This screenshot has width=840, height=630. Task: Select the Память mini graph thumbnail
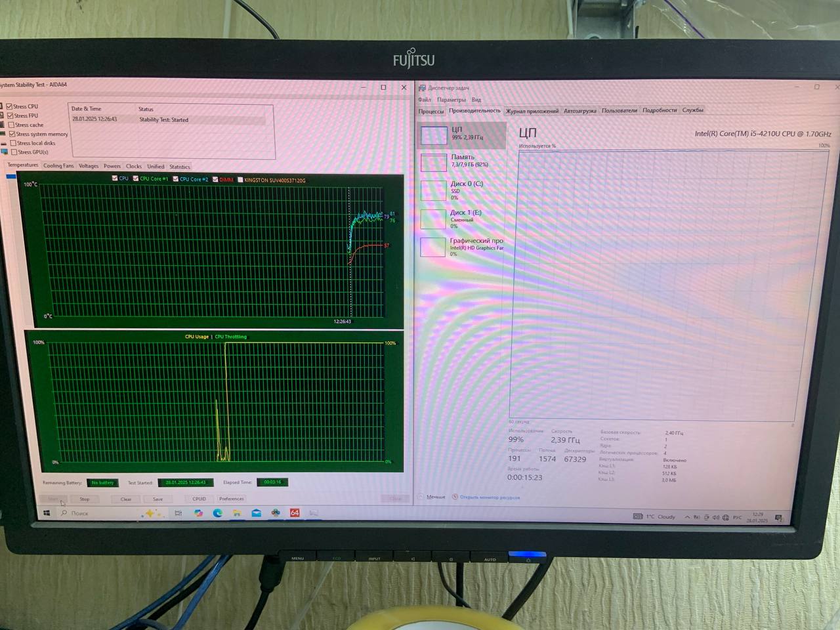pos(433,163)
